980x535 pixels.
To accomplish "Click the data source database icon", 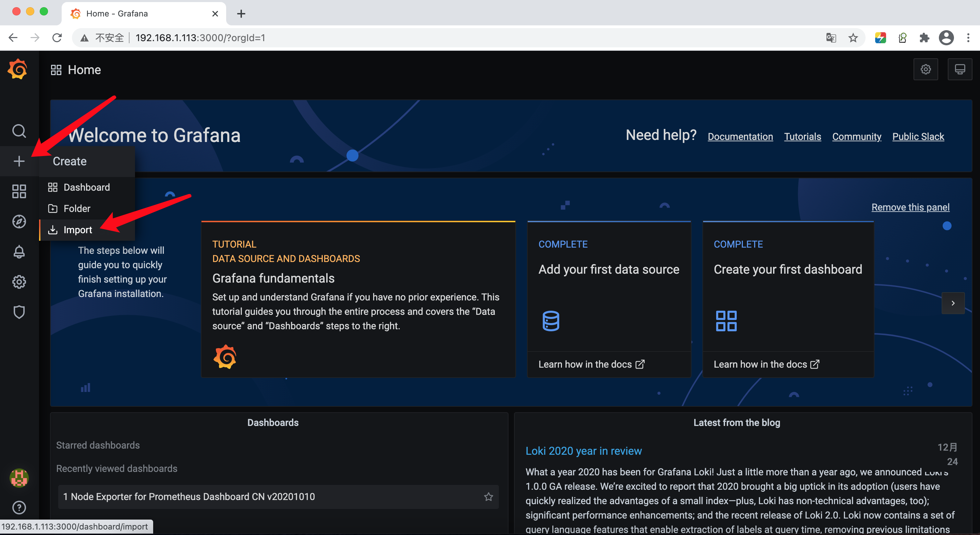I will click(551, 321).
